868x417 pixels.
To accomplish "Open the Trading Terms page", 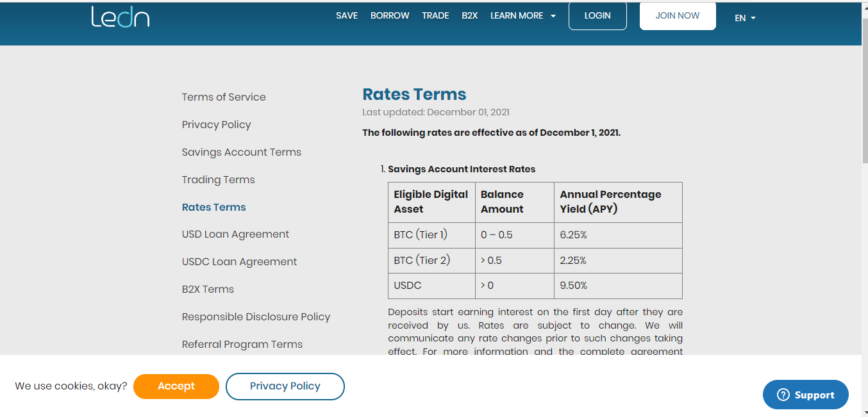I will [219, 180].
